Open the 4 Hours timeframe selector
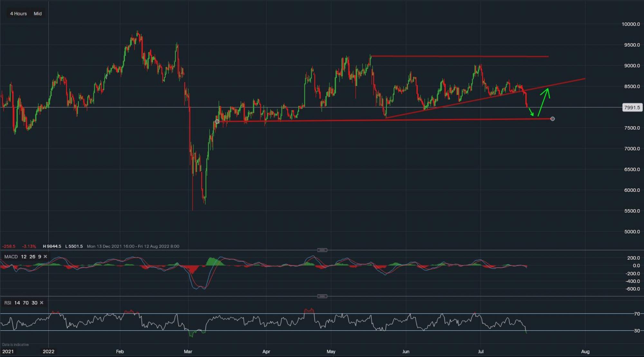Image resolution: width=644 pixels, height=357 pixels. (18, 14)
